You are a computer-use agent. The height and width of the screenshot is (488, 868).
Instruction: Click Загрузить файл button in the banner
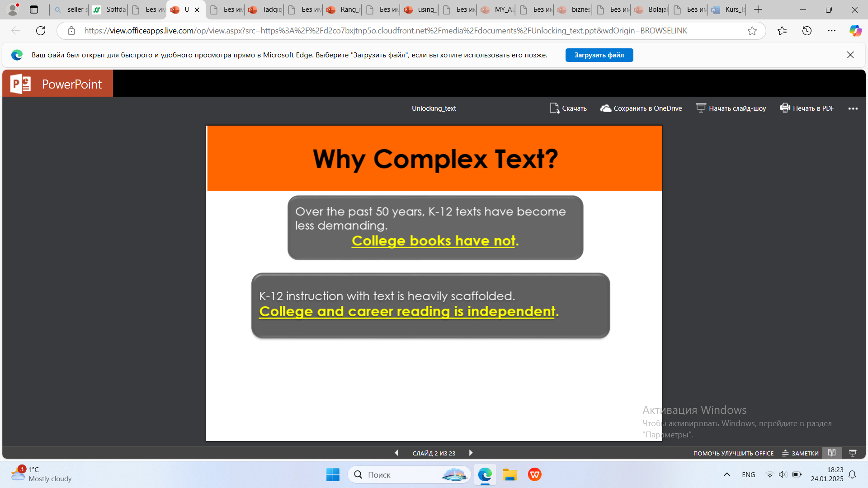[599, 55]
